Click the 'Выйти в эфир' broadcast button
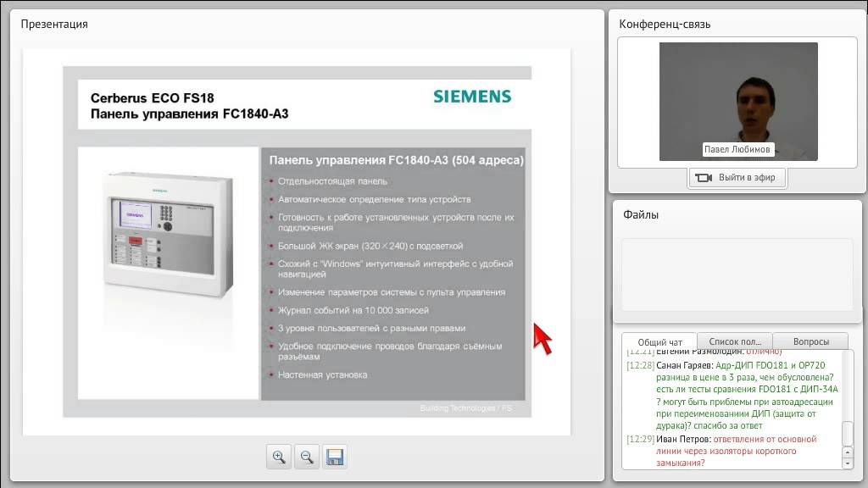The height and width of the screenshot is (488, 868). pyautogui.click(x=737, y=178)
